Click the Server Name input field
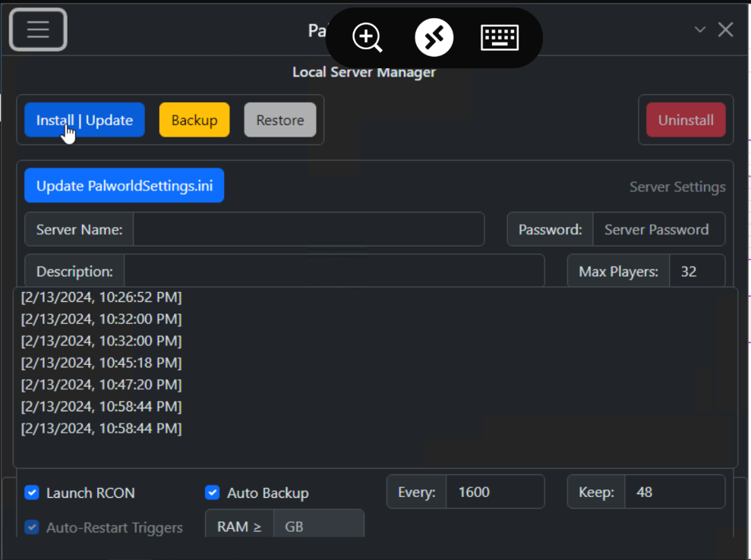Screen dimensions: 751x560 [x=308, y=229]
